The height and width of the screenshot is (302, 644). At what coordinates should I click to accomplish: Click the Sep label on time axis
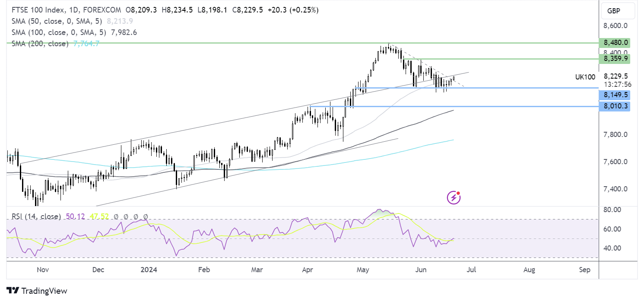click(584, 270)
